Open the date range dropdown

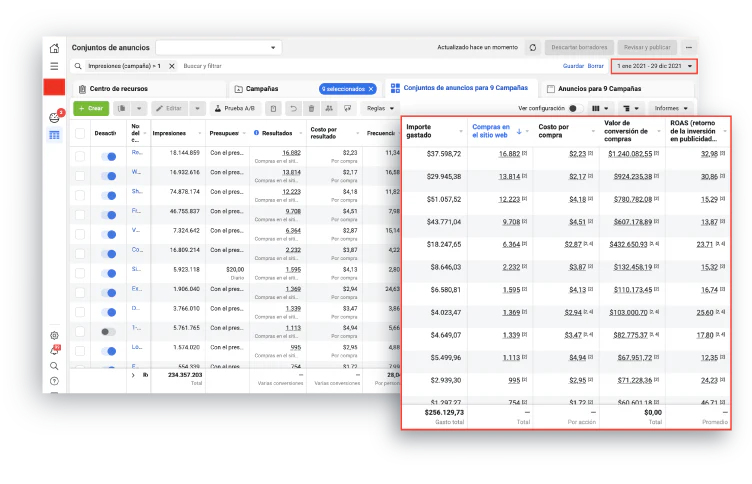(655, 66)
